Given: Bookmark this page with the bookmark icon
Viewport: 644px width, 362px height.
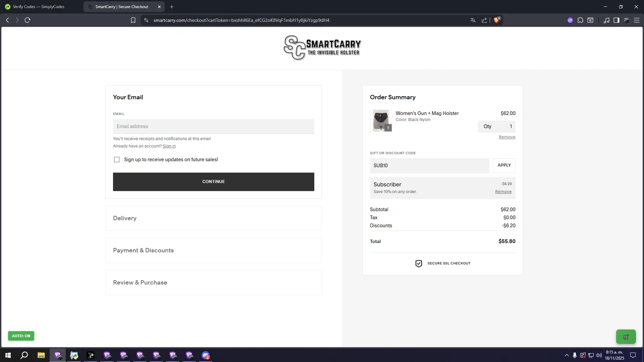Looking at the screenshot, I should point(133,20).
